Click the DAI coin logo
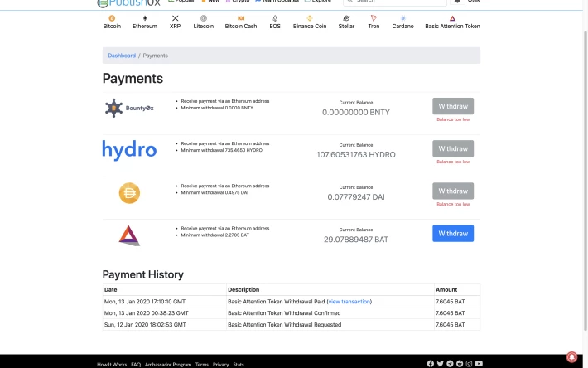 tap(129, 193)
